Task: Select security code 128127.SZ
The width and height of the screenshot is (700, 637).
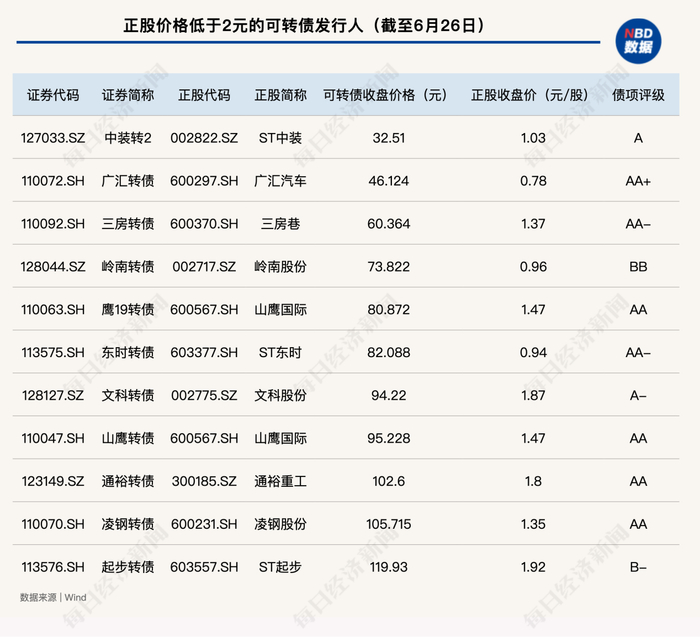Action: coord(53,395)
